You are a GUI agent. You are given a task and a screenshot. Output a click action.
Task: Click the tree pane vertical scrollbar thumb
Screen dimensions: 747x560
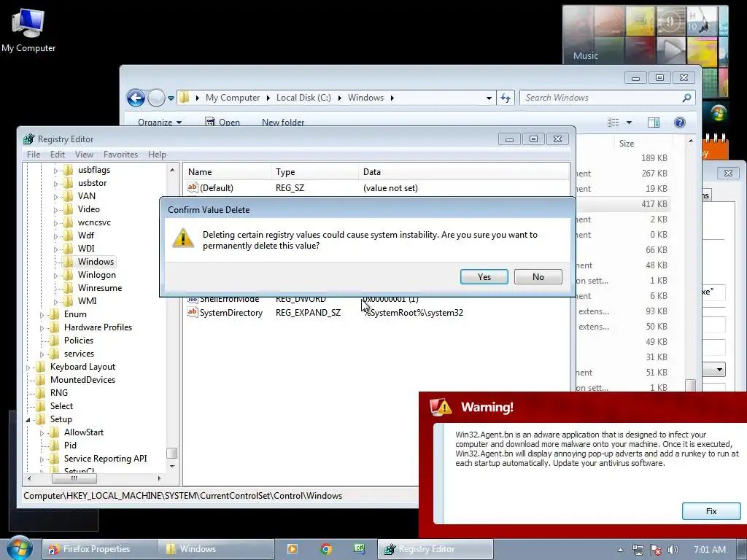click(x=172, y=453)
